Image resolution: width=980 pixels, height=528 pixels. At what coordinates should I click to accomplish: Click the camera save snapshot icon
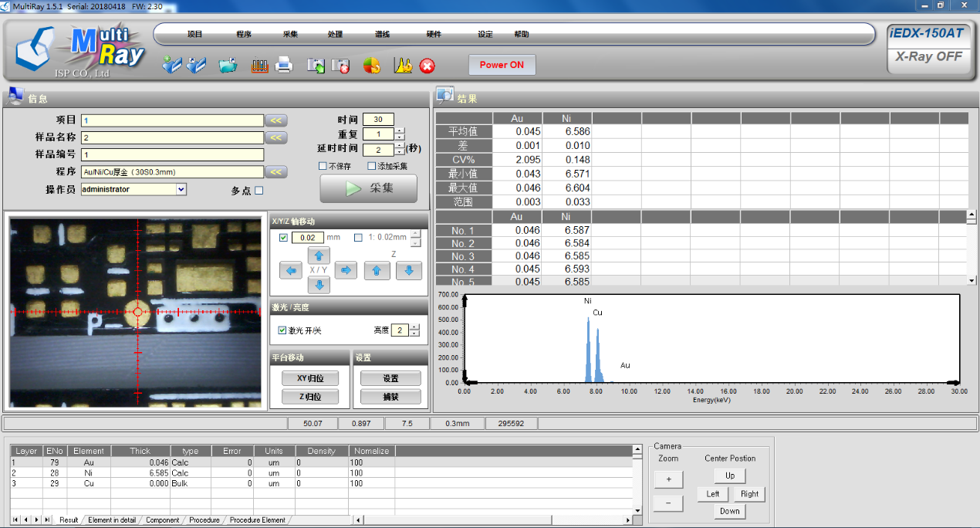point(316,66)
